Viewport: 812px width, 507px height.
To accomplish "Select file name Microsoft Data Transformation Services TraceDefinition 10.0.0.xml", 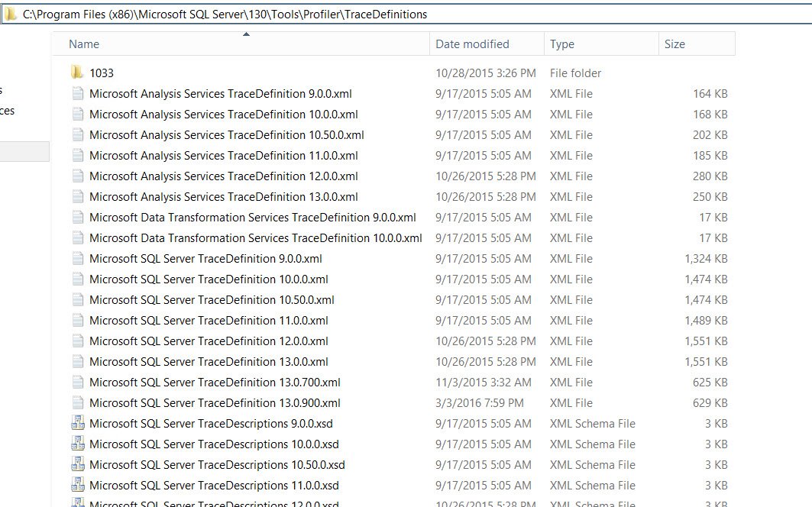I will point(256,238).
